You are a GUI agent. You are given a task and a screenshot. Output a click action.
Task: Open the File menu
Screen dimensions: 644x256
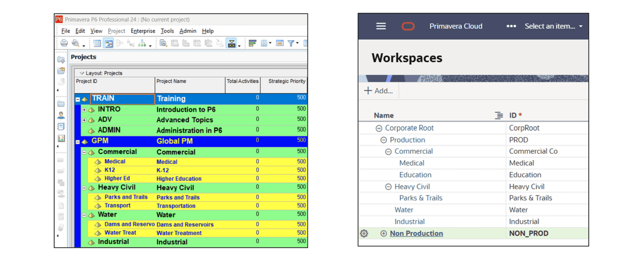tap(65, 31)
